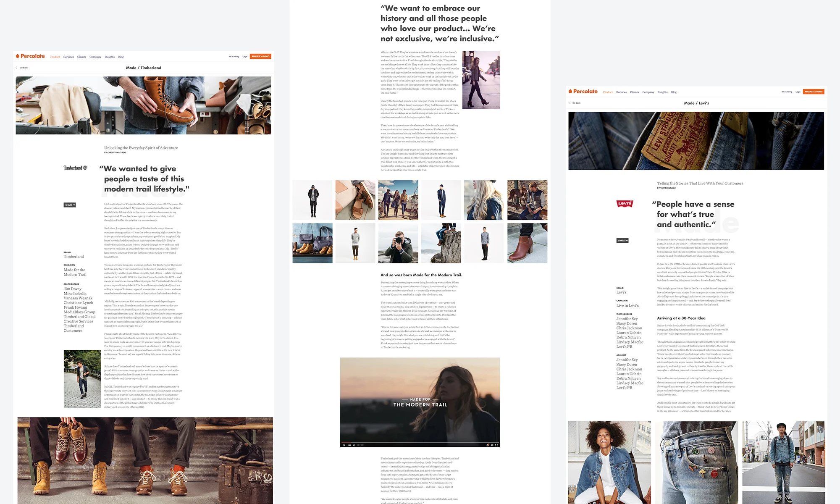This screenshot has width=840, height=504.
Task: Open Services menu on the Levi's page
Action: [x=621, y=92]
